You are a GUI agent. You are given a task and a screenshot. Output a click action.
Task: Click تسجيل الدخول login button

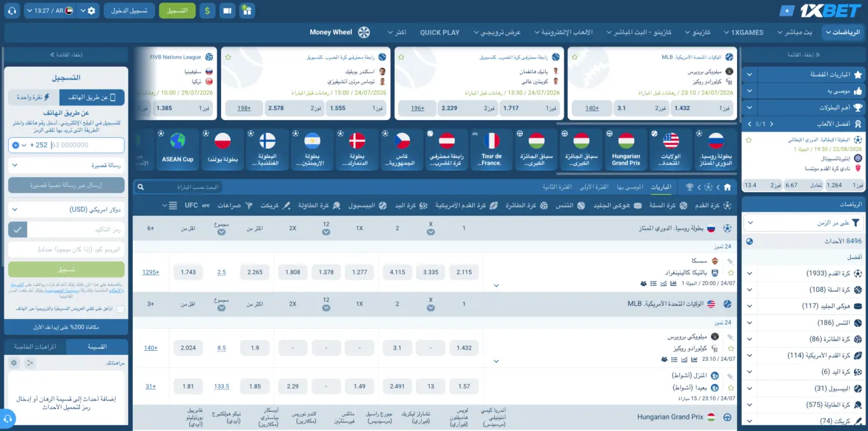[x=129, y=11]
